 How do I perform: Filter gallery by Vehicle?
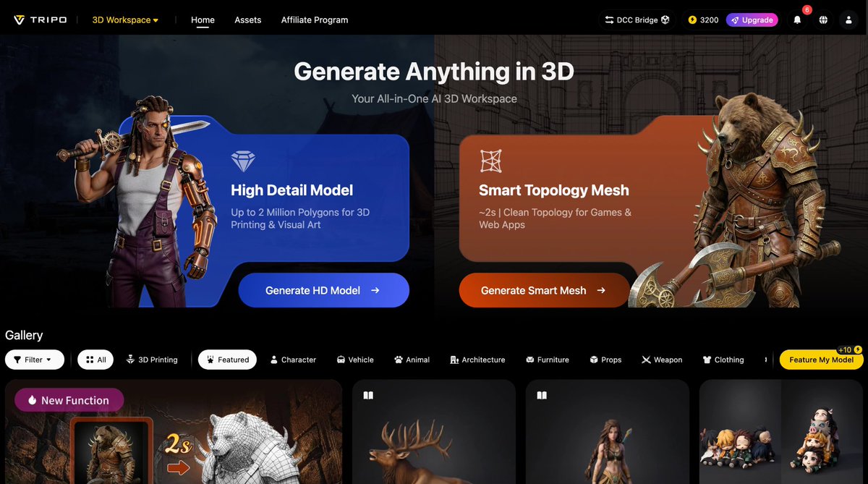coord(355,360)
